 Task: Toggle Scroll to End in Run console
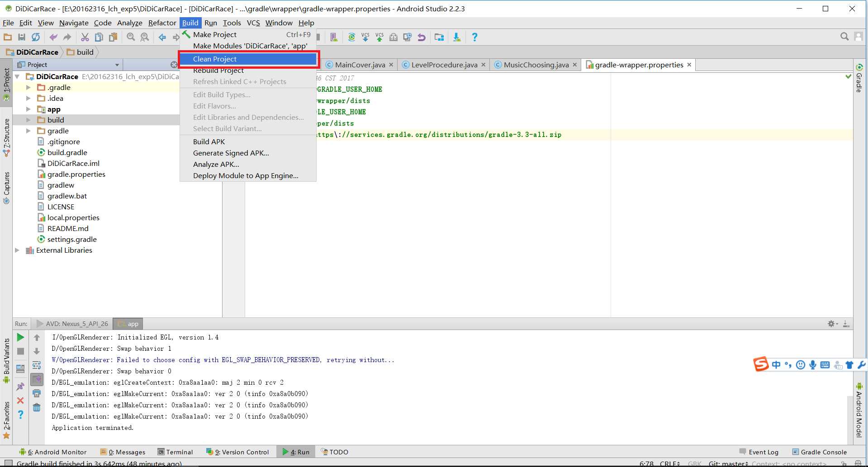(x=37, y=379)
